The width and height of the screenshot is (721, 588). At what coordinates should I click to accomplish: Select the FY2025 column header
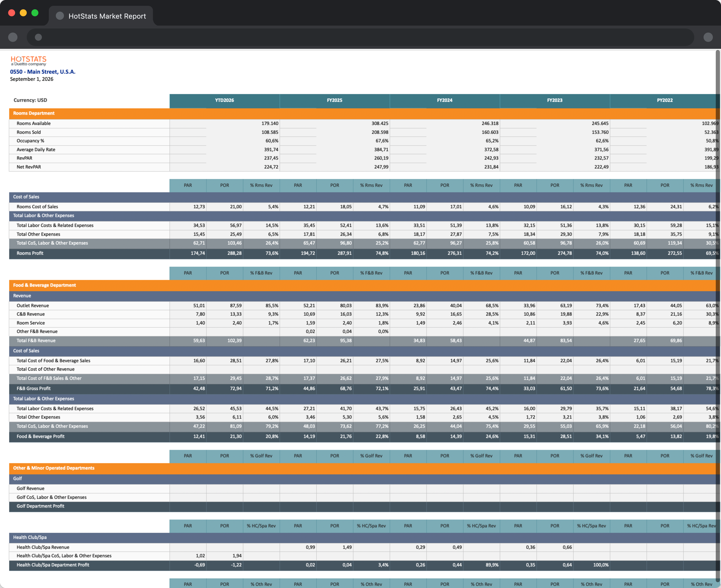point(335,101)
